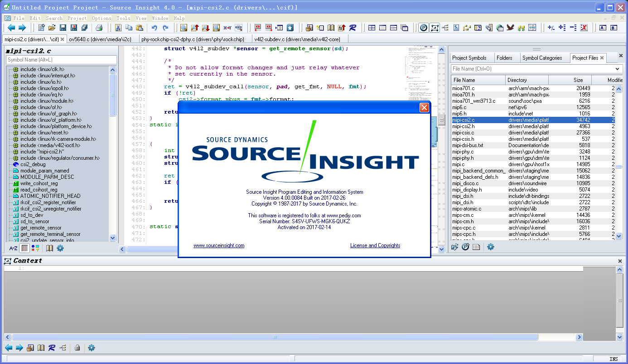This screenshot has height=364, width=628.
Task: Open Context window gear options
Action: click(x=92, y=348)
